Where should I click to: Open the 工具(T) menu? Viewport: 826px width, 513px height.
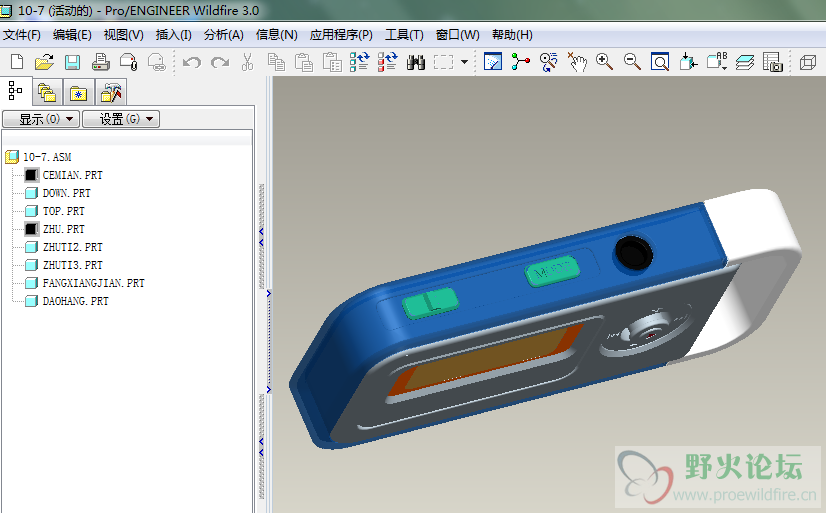404,35
